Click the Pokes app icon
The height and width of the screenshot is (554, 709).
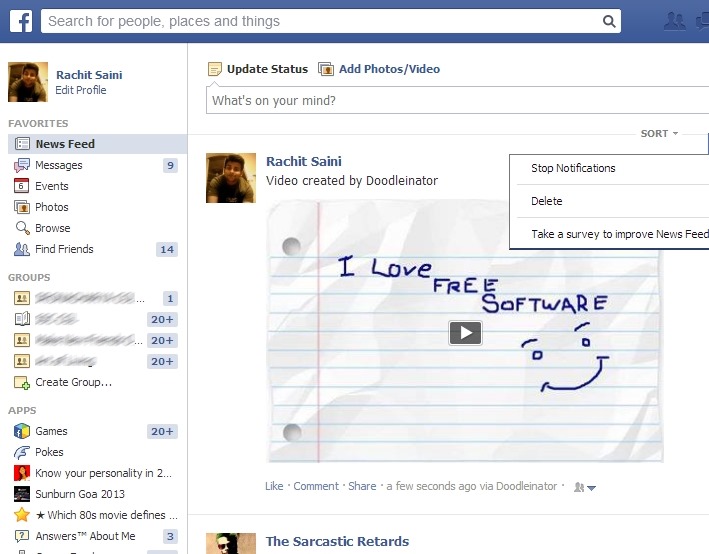[x=22, y=452]
